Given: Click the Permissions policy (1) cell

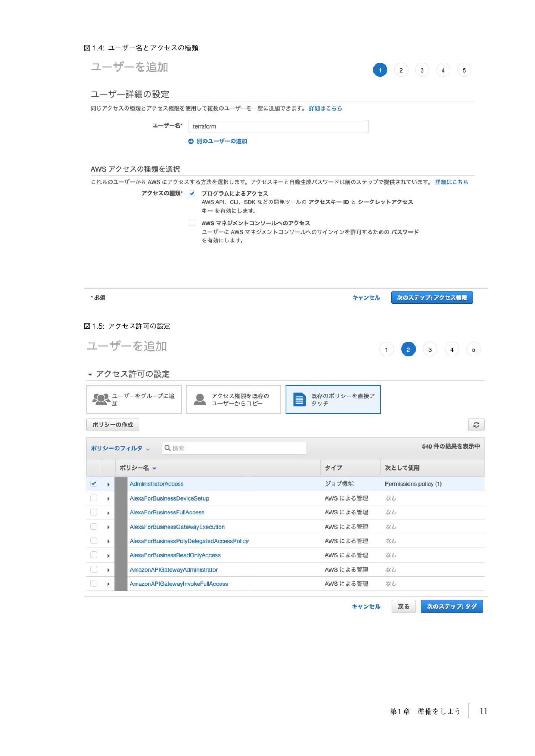Looking at the screenshot, I should point(413,484).
